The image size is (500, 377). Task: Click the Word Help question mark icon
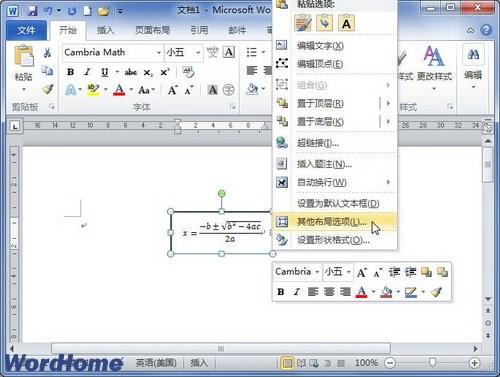(486, 30)
